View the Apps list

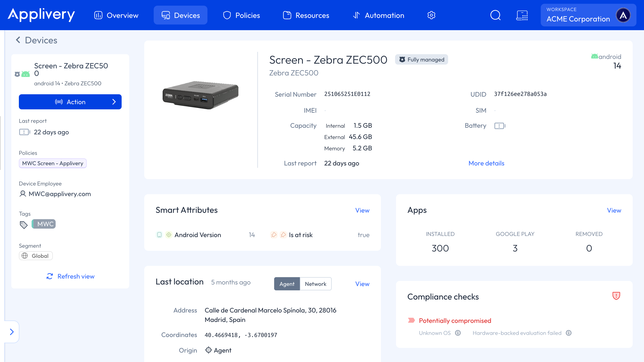[614, 210]
